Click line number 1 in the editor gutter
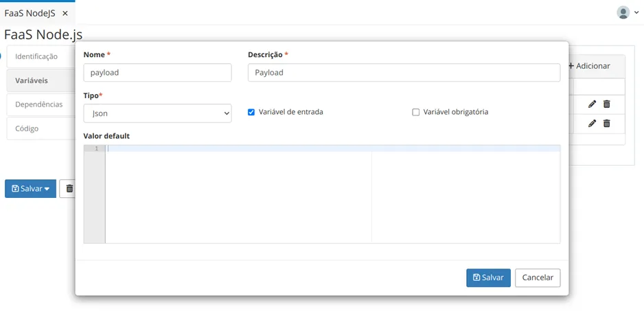Screen dimensions: 644x325 97,148
